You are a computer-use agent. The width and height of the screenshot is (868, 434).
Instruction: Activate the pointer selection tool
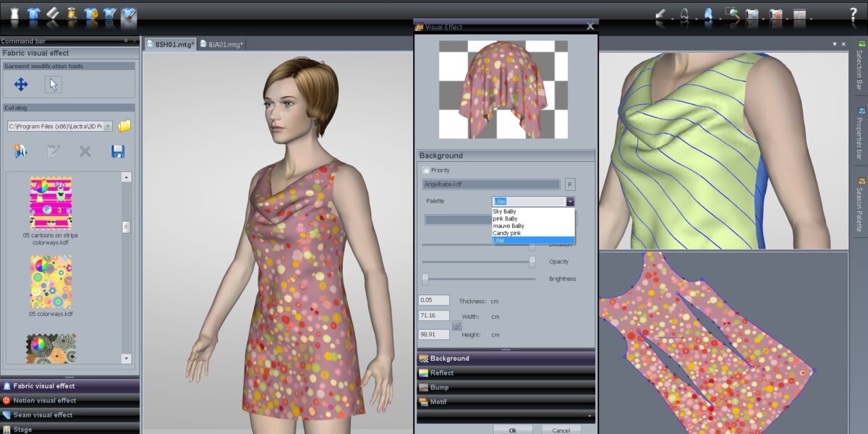[x=53, y=85]
